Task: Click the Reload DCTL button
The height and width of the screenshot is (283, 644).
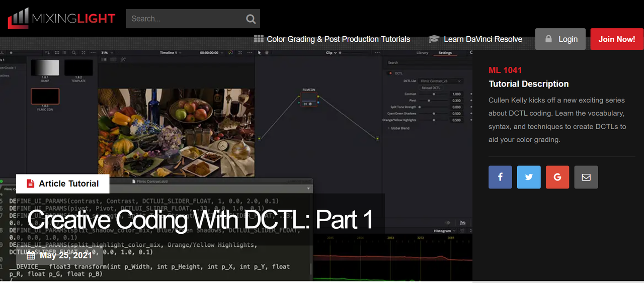Action: point(431,87)
